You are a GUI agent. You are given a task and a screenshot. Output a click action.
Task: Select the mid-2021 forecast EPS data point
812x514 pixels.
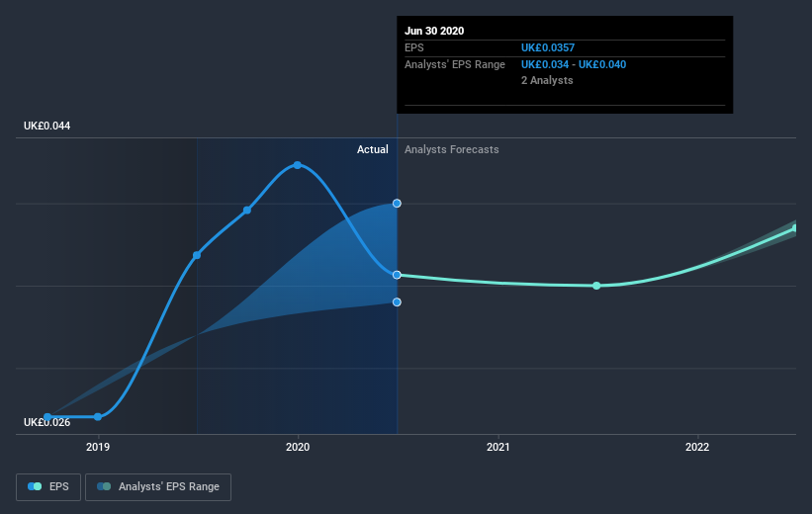coord(596,286)
